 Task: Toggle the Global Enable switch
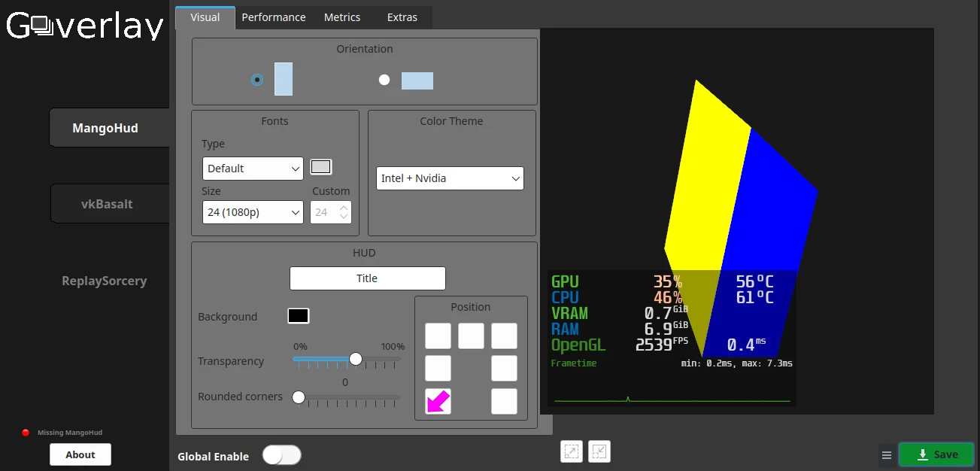tap(281, 455)
